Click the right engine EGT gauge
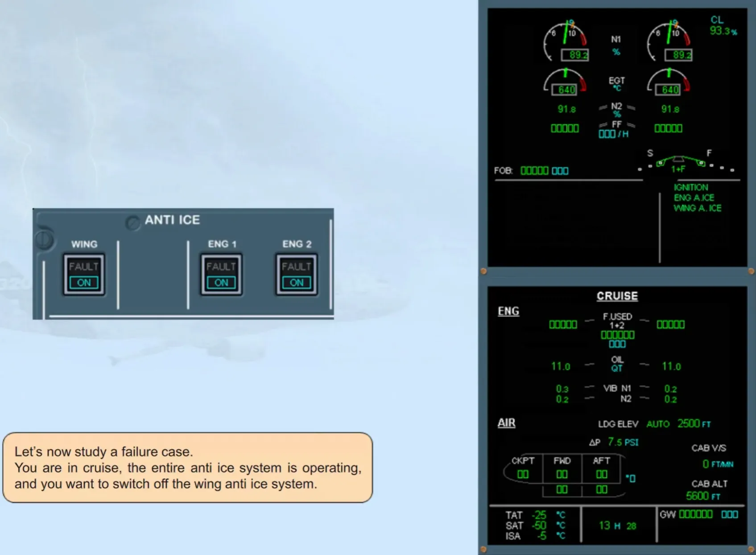756x555 pixels. 668,82
